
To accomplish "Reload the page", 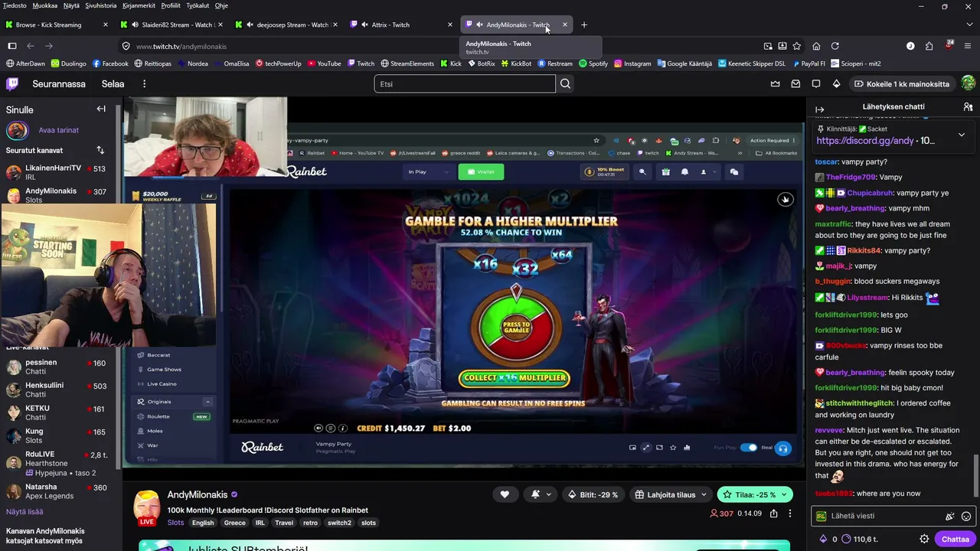I will pyautogui.click(x=835, y=46).
